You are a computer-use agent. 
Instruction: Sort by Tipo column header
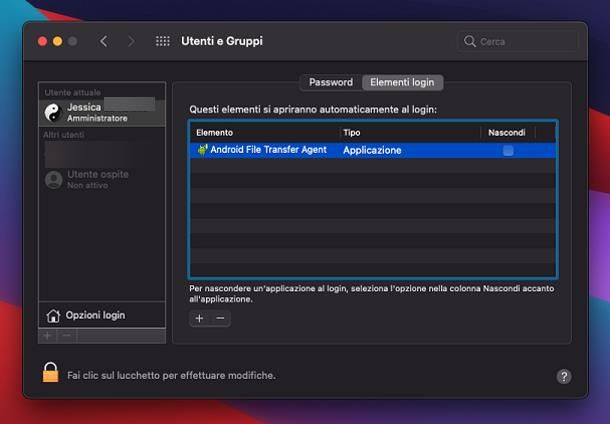pos(410,133)
